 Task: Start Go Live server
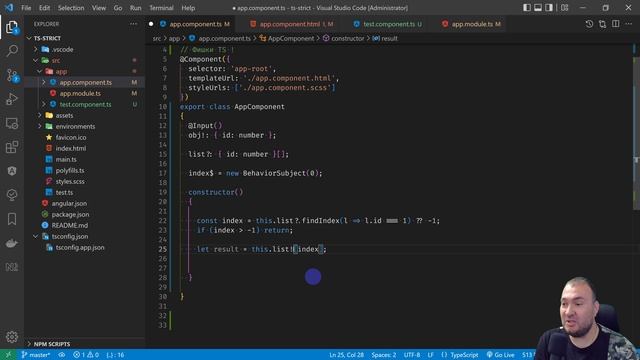pyautogui.click(x=500, y=355)
